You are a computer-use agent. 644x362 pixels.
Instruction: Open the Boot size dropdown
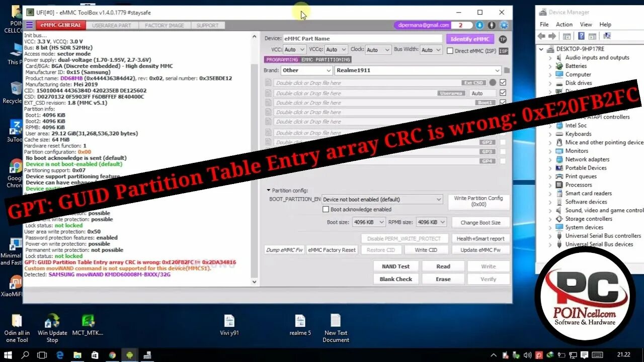click(369, 222)
